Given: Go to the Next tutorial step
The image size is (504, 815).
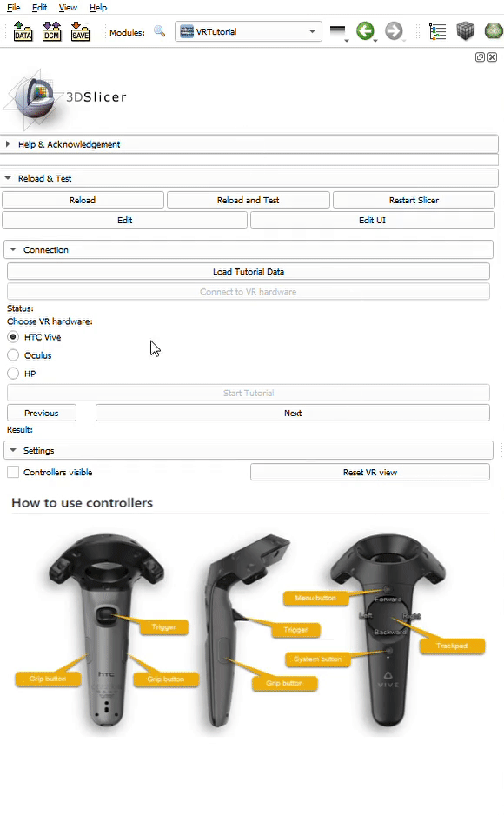Looking at the screenshot, I should point(293,413).
